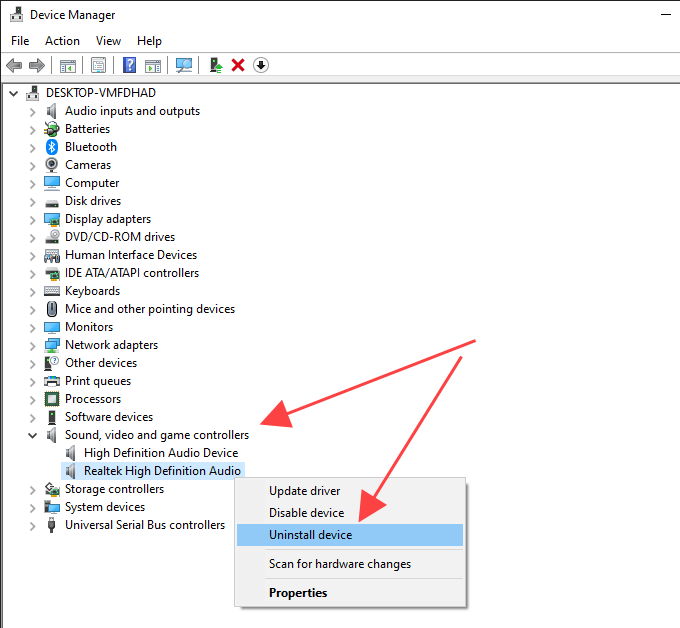Collapse Sound, video and game controllers
Screen dimensions: 680x628
33,435
